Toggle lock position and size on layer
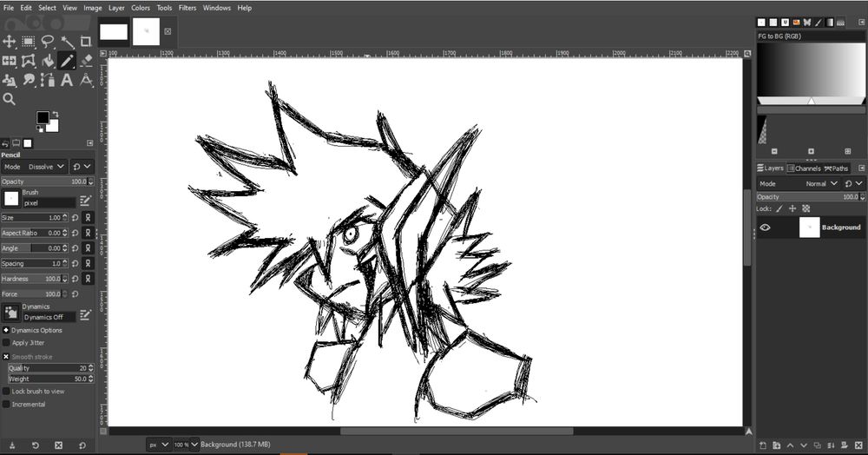The width and height of the screenshot is (868, 455). coord(792,208)
